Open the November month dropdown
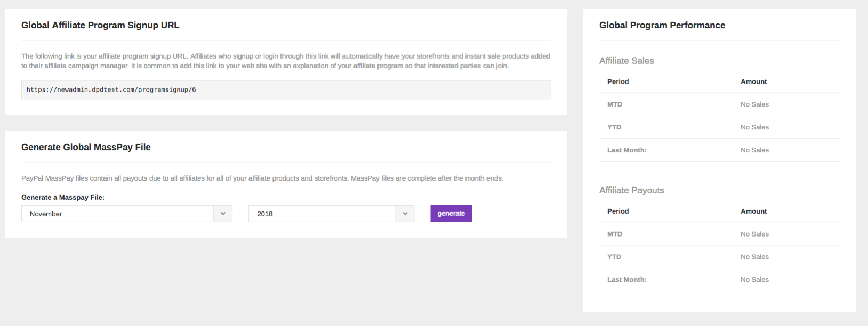Screen dimensions: 868x326 127,214
